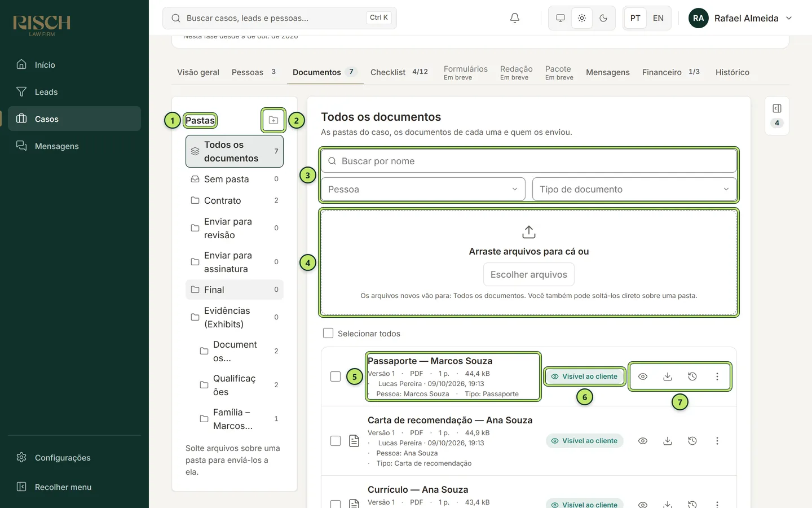Switch to system display theme

point(561,18)
